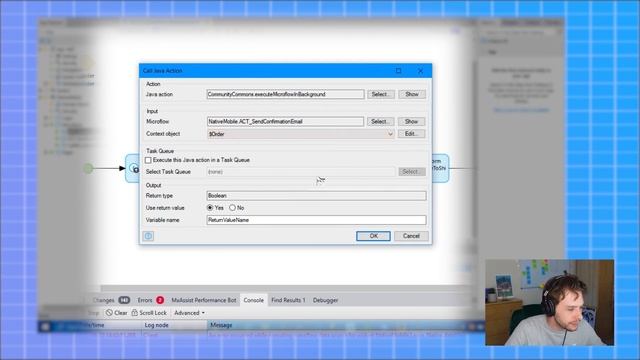The image size is (640, 360).
Task: Show the selected Java action
Action: pos(412,94)
